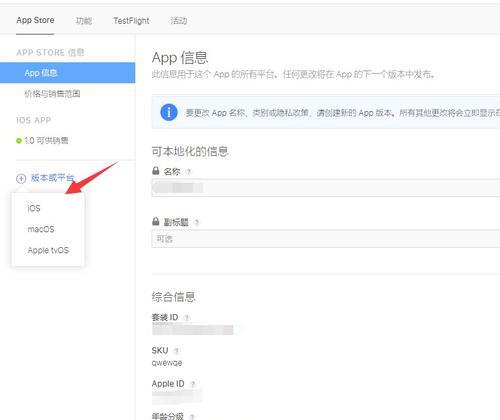Switch to the 功能 tab

pyautogui.click(x=83, y=21)
